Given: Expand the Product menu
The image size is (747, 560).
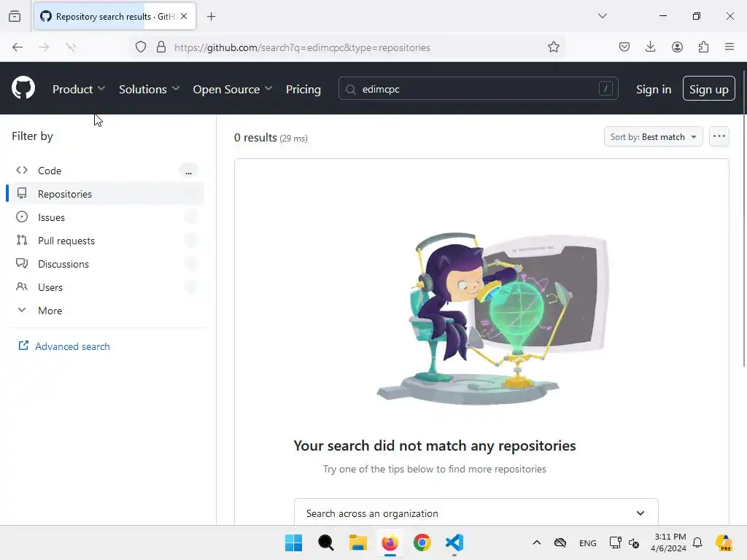Looking at the screenshot, I should pos(79,89).
